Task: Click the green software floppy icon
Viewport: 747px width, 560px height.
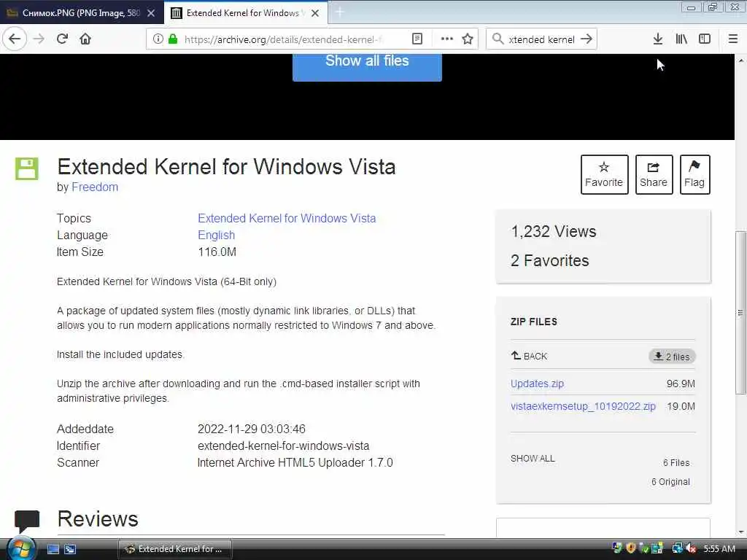Action: 27,168
